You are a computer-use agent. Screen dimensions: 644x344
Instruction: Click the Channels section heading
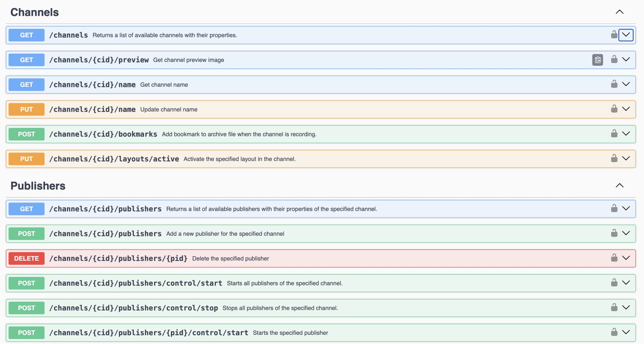[x=34, y=12]
